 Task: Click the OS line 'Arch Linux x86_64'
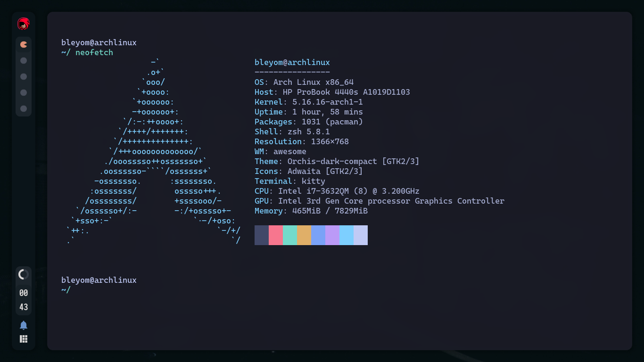tap(314, 82)
